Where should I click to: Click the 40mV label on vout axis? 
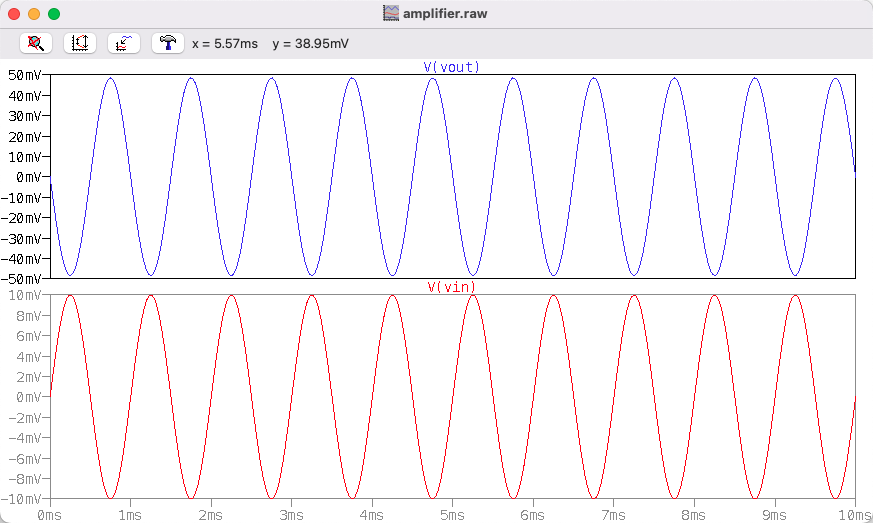(24, 96)
